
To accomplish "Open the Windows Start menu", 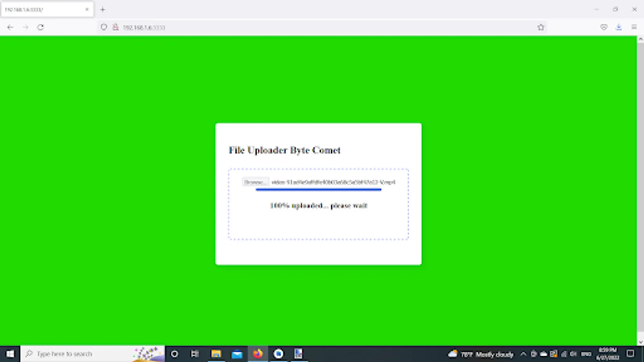I will 10,354.
